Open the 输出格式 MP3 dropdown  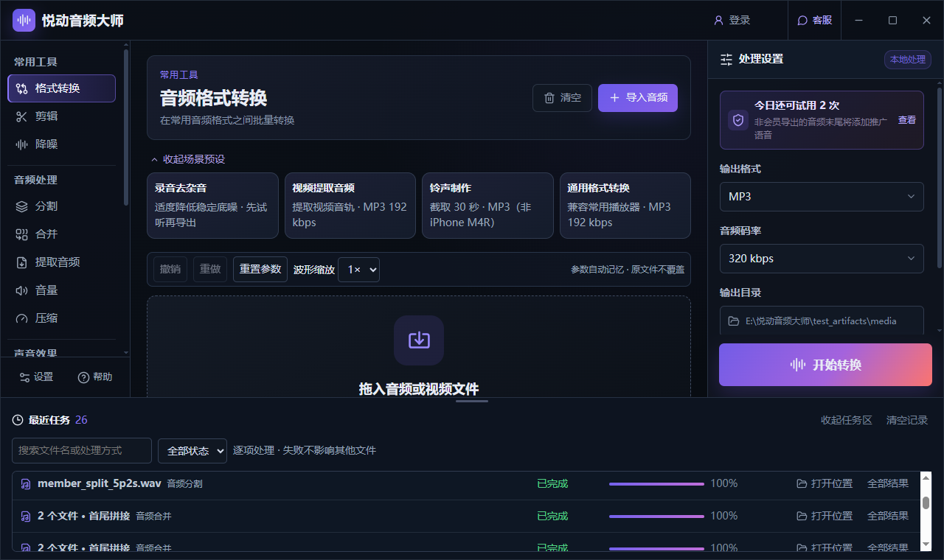click(822, 197)
